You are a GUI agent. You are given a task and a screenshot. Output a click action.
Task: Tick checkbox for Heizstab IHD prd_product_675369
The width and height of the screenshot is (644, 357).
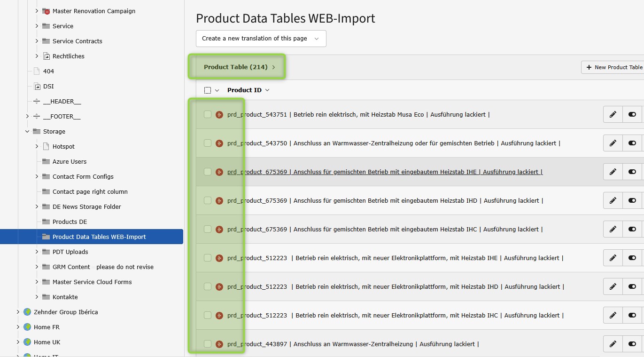pyautogui.click(x=208, y=200)
